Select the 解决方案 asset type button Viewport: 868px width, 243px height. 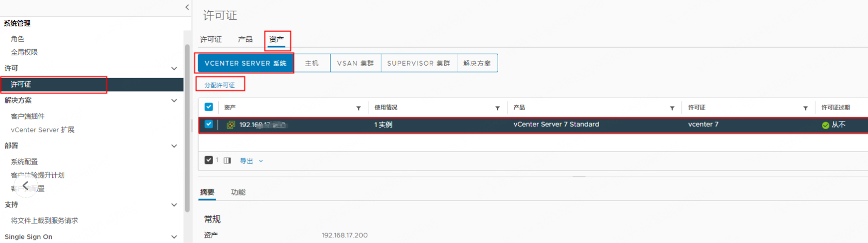pos(477,63)
